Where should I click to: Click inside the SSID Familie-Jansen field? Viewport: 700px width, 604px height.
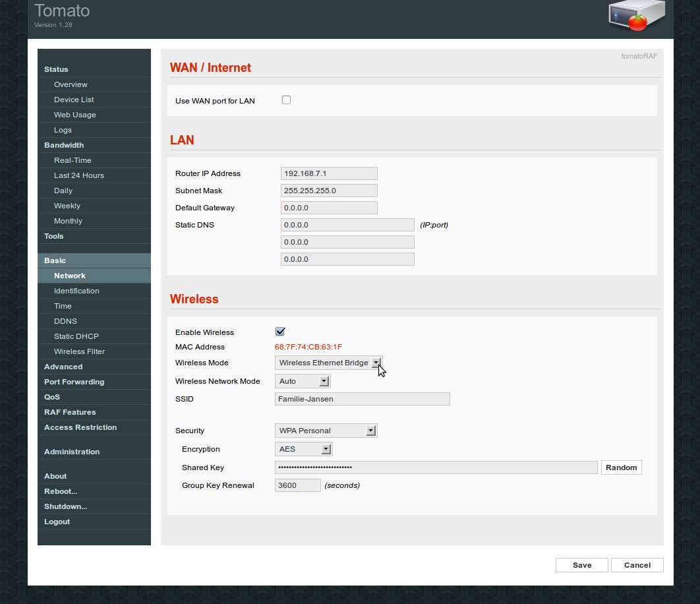[361, 398]
